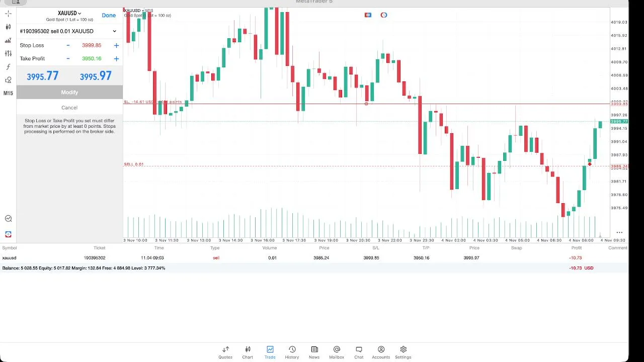Viewport: 644px width, 362px height.
Task: Increase Stop Loss with plus button
Action: (116, 45)
